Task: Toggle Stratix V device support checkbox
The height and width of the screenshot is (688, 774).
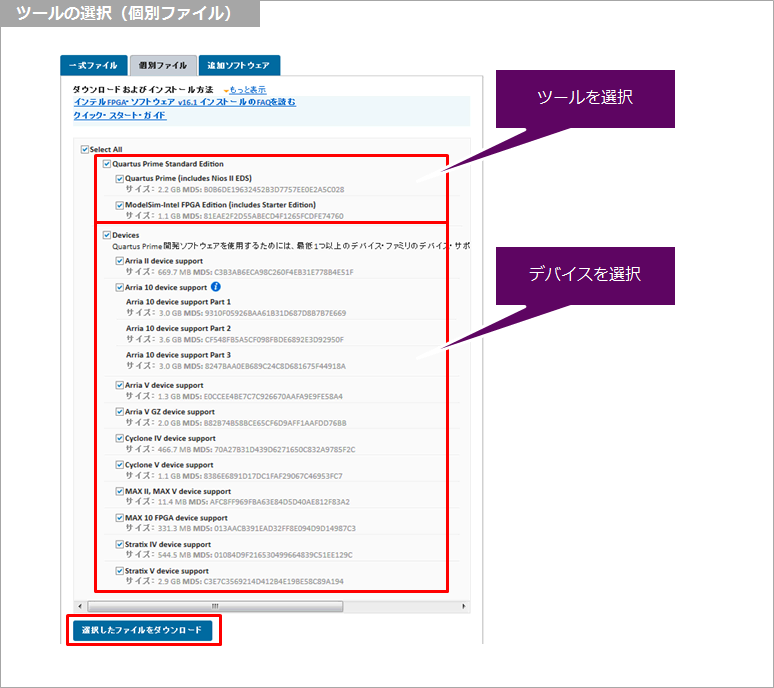Action: coord(119,571)
